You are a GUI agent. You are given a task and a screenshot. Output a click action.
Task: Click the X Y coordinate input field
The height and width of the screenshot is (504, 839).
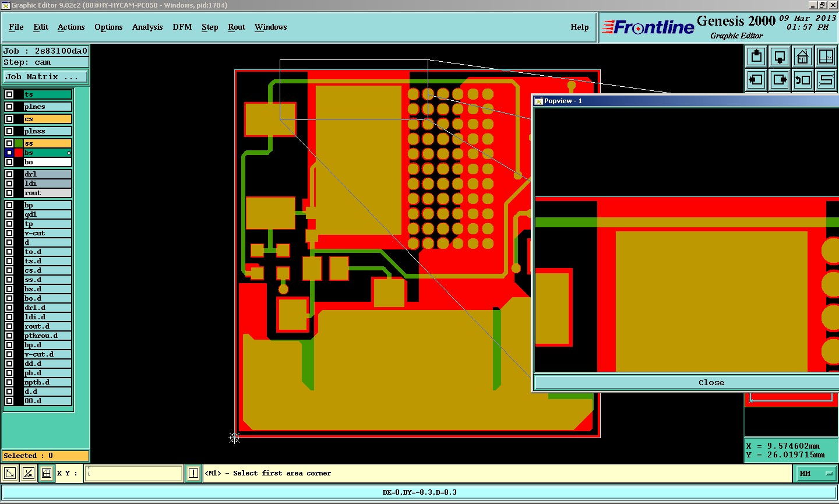point(134,473)
